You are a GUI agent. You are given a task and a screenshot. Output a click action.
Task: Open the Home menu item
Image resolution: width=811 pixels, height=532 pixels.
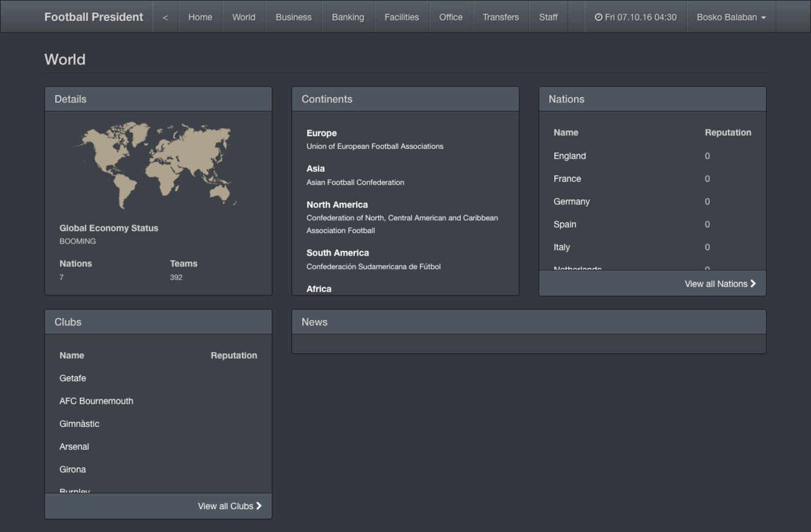pos(200,17)
